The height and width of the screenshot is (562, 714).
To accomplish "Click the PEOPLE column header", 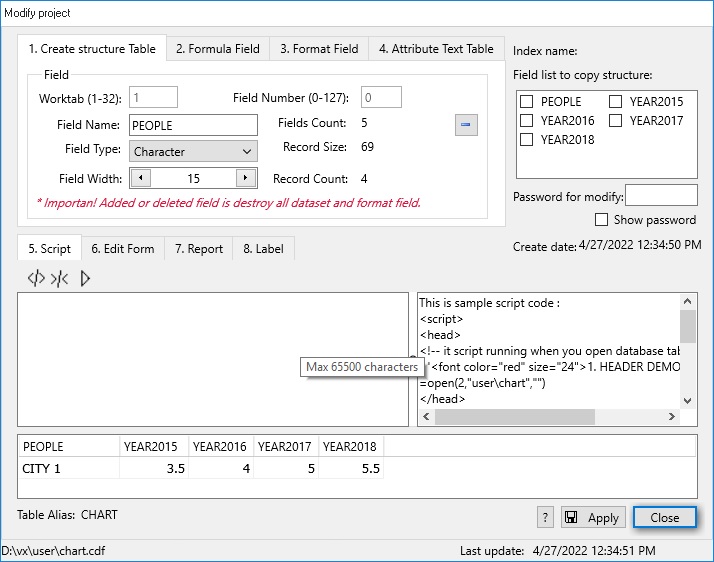I will 69,446.
